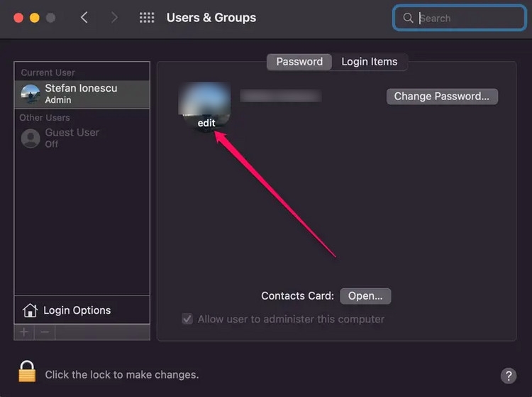Edit the user profile picture

[x=205, y=107]
